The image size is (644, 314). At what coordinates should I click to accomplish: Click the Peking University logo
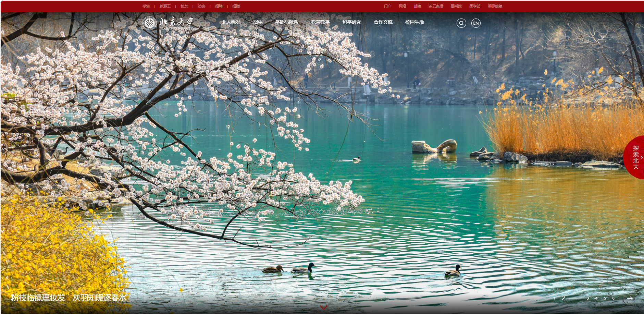pos(168,23)
